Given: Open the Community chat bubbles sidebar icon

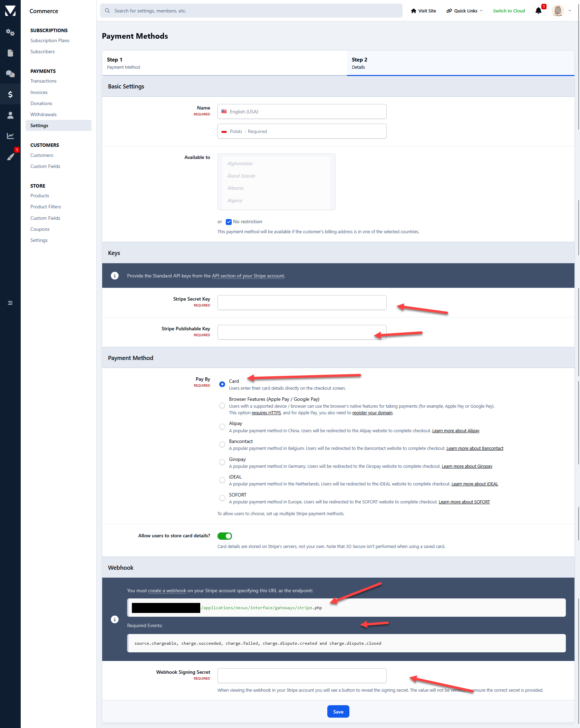Looking at the screenshot, I should tap(10, 74).
